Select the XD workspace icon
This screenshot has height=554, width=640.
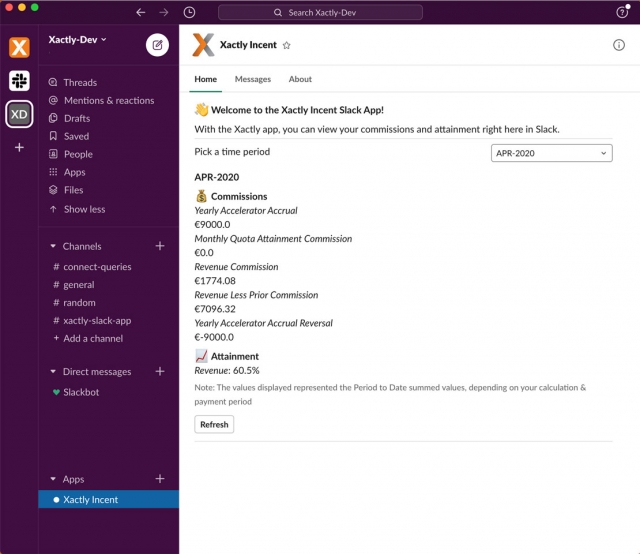[x=19, y=114]
